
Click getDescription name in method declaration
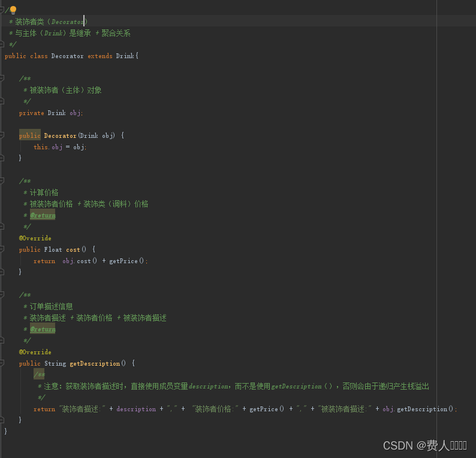pos(95,363)
